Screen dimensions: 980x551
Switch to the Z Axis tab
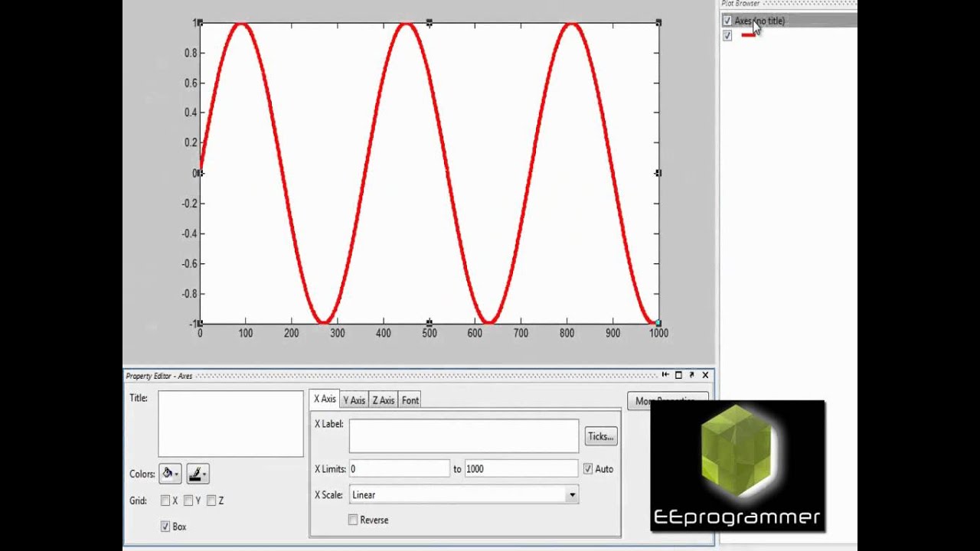pyautogui.click(x=384, y=400)
